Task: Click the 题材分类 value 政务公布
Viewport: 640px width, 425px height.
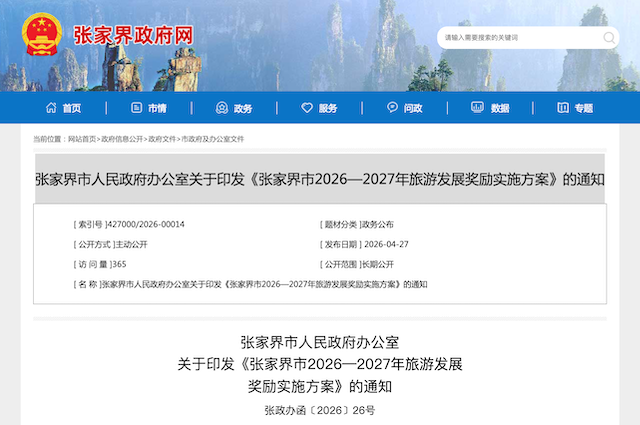Action: coord(378,225)
